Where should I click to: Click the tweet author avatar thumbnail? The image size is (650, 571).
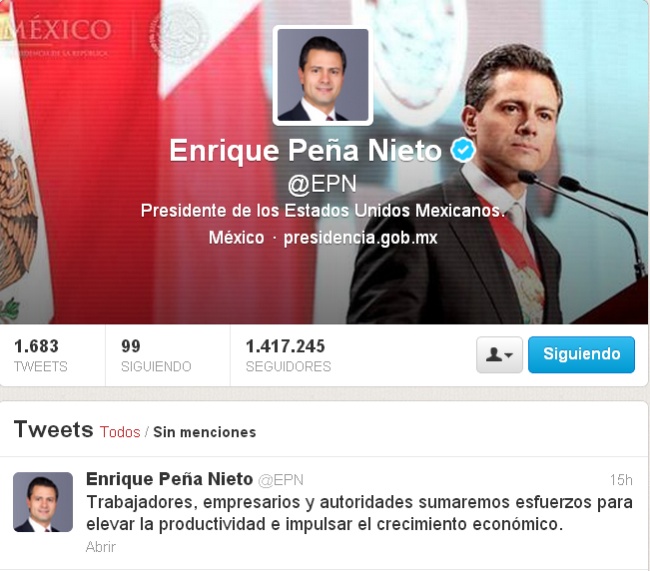pyautogui.click(x=43, y=502)
